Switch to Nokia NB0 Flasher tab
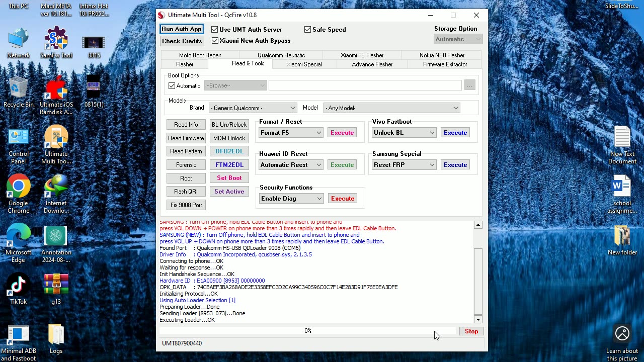 pos(442,55)
